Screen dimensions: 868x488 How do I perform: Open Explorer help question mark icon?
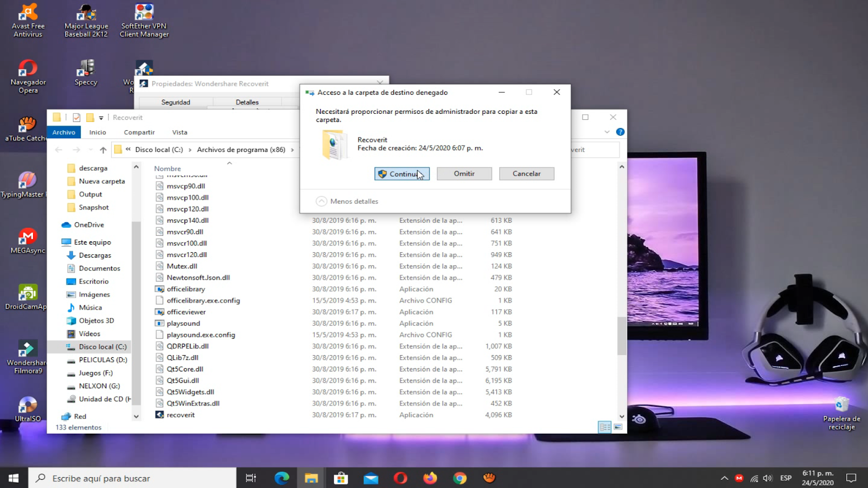pos(620,132)
